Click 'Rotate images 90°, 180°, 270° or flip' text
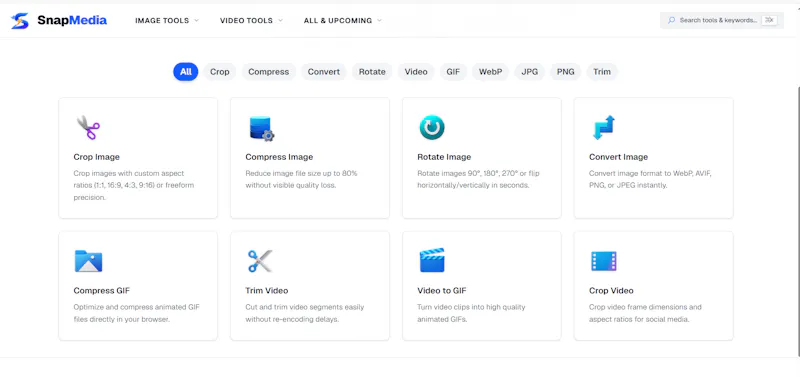This screenshot has height=377, width=800. (x=478, y=173)
